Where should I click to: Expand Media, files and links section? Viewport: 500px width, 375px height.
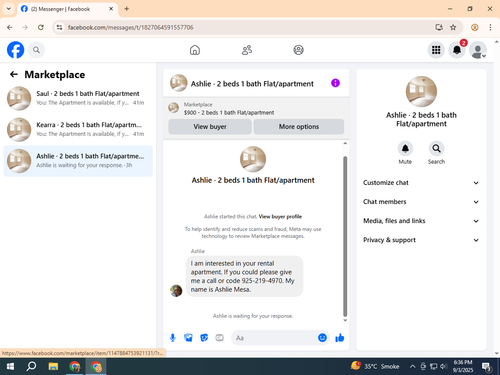(421, 221)
